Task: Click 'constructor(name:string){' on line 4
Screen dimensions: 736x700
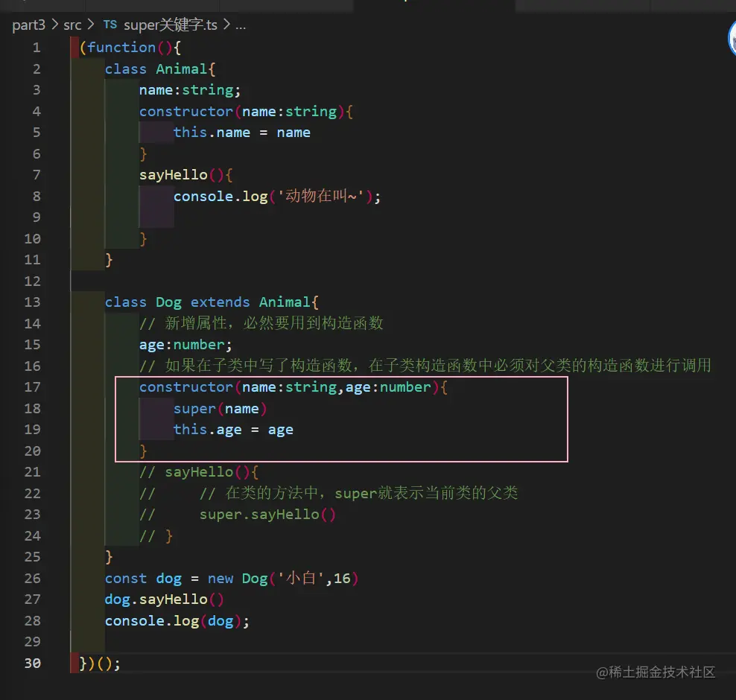Action: pyautogui.click(x=246, y=111)
